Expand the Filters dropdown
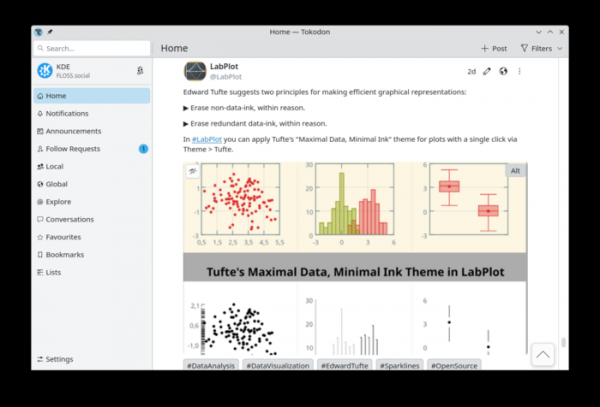 [x=541, y=48]
